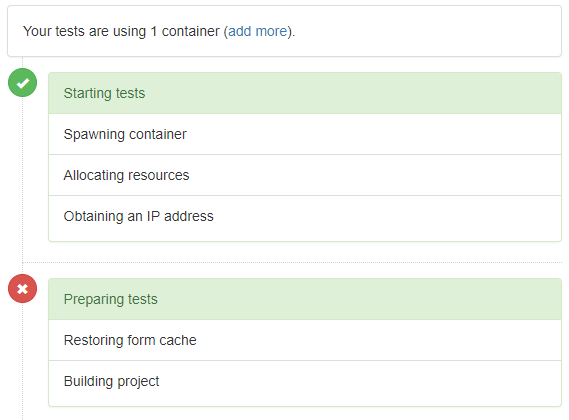
Task: Click the "1 container" count text
Action: (185, 31)
